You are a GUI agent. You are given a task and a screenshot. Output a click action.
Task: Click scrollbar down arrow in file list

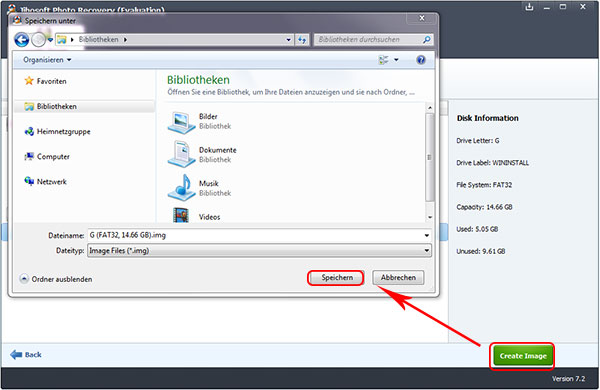coord(430,217)
